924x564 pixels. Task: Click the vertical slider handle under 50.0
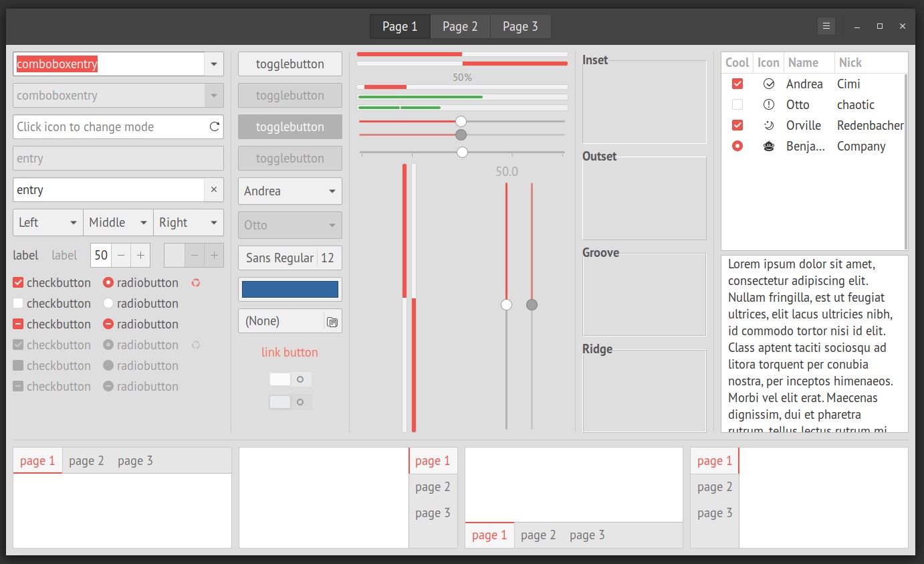pyautogui.click(x=506, y=304)
